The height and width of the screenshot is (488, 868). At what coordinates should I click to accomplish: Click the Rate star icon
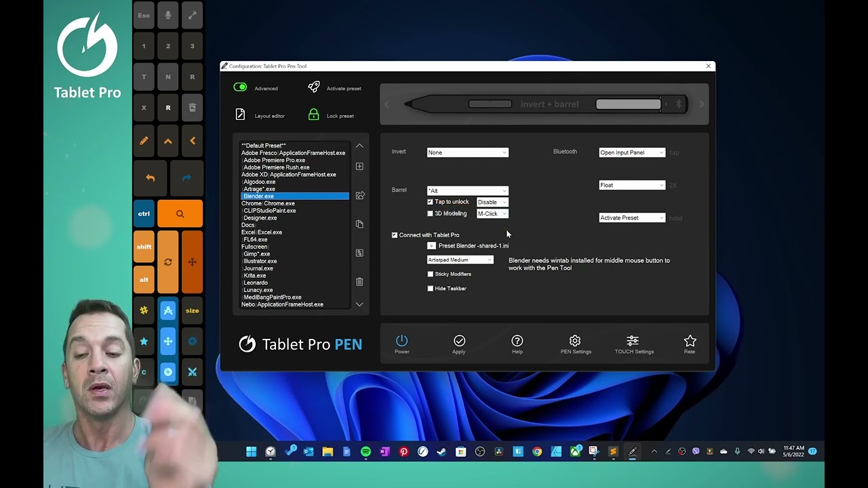point(690,340)
